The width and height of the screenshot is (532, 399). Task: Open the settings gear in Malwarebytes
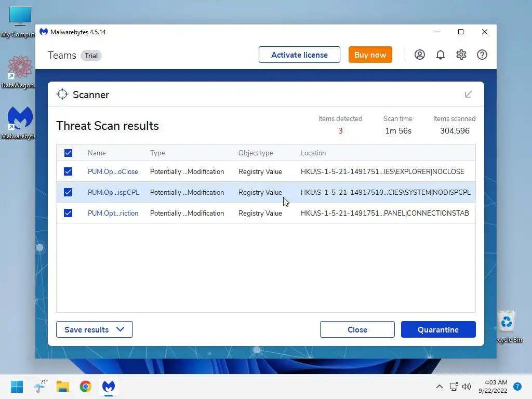pyautogui.click(x=461, y=55)
